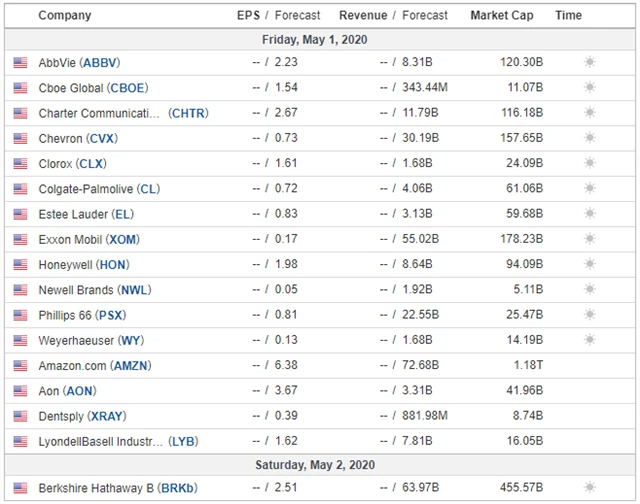Click the US flag icon beside Honeywell
Viewport: 640px width, 504px height.
(20, 264)
